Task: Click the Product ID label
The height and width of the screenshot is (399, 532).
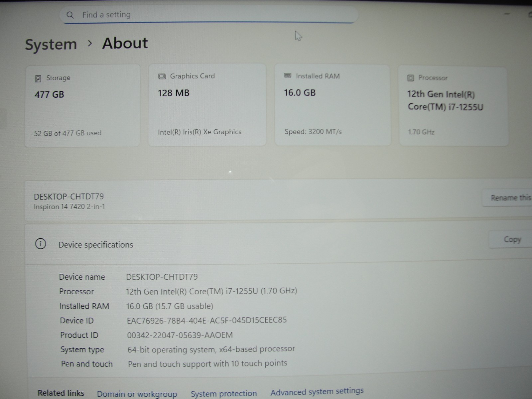Action: [x=79, y=335]
